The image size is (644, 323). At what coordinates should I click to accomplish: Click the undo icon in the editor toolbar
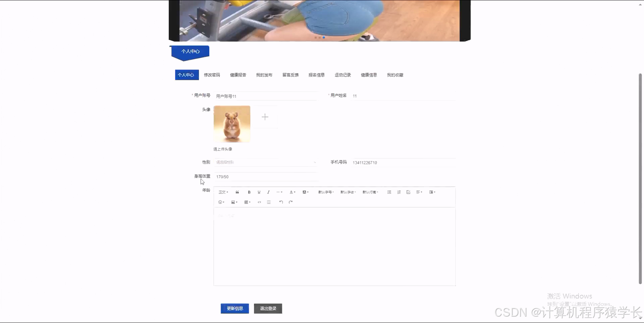click(281, 202)
